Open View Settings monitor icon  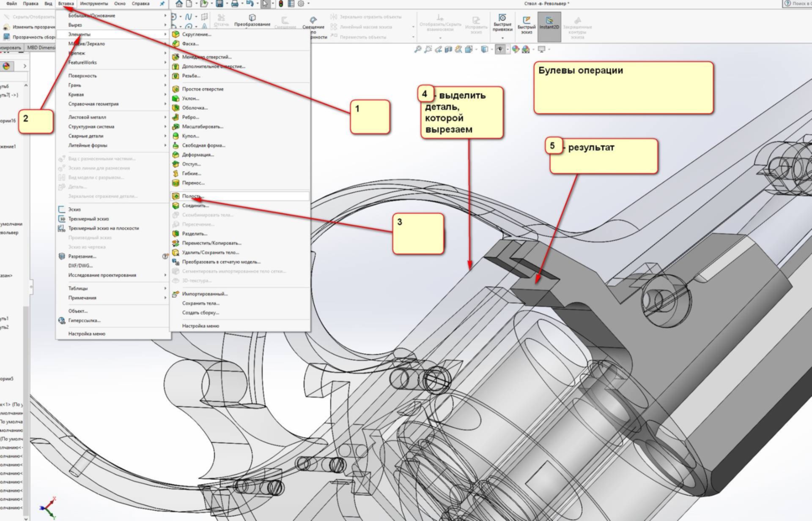click(x=541, y=49)
